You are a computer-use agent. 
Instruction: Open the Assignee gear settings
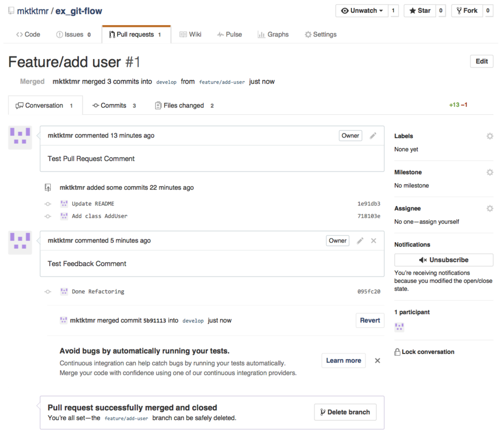[490, 208]
